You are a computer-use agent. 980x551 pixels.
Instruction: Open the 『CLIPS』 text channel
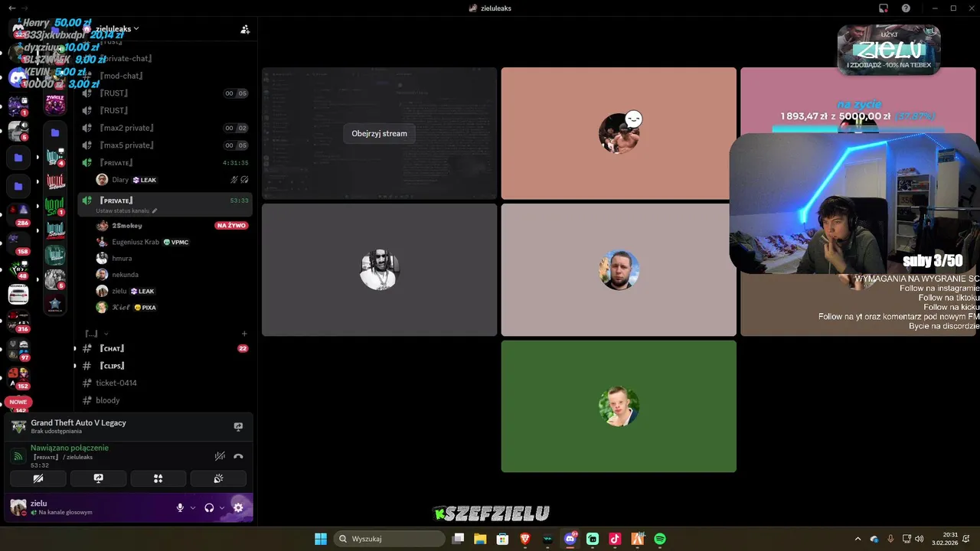165,366
